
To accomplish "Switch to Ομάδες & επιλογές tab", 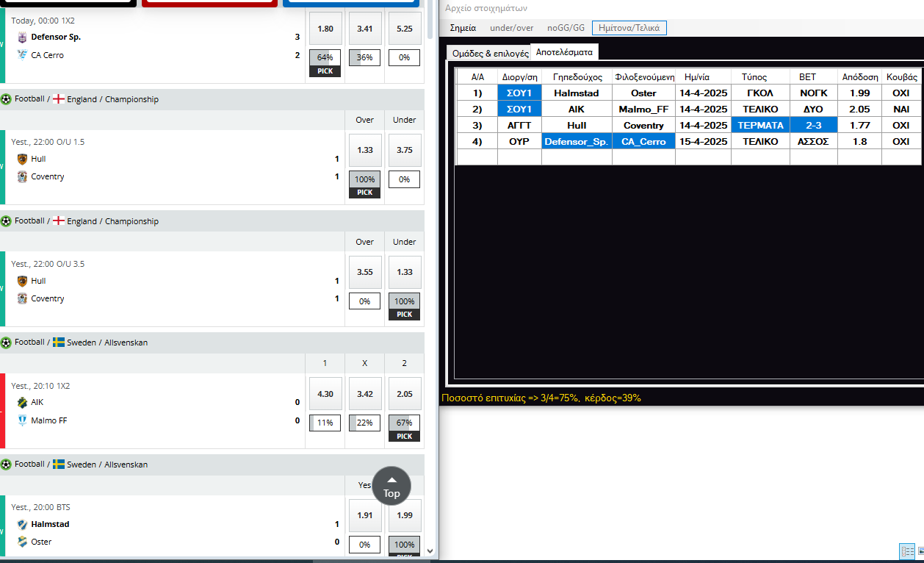I will [490, 54].
